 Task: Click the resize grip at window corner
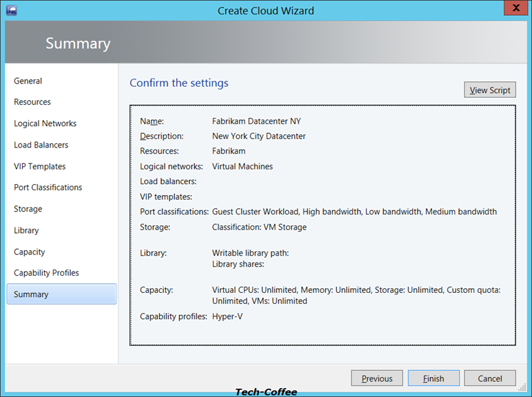(x=522, y=387)
